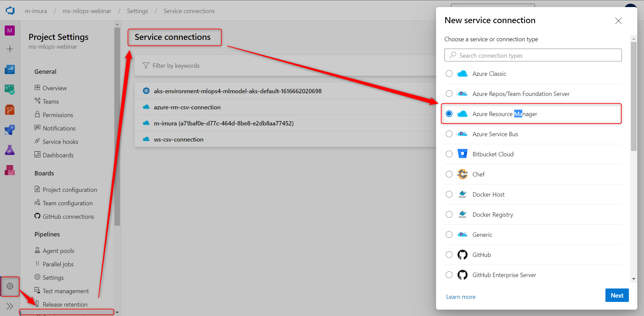Screen dimensions: 644x316
Task: Open the Learn more link
Action: 461,297
